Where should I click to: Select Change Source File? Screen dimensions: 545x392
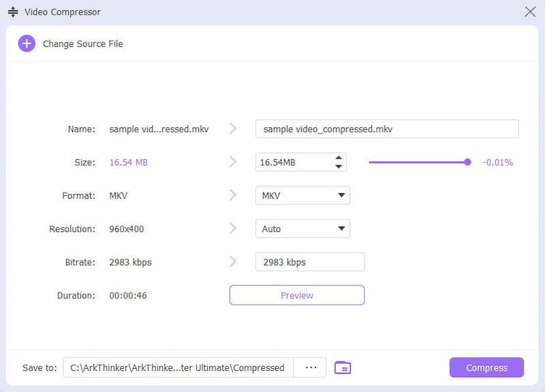pos(83,44)
